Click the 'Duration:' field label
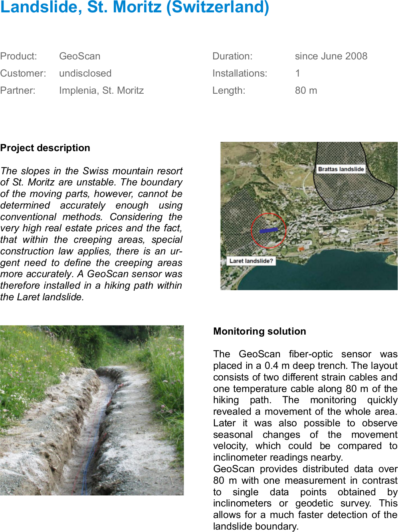The image size is (398, 532). click(232, 56)
